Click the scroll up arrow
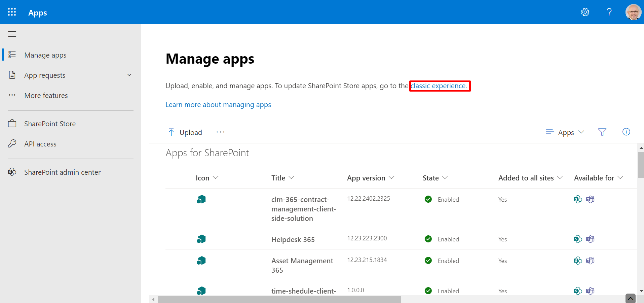 coord(641,148)
